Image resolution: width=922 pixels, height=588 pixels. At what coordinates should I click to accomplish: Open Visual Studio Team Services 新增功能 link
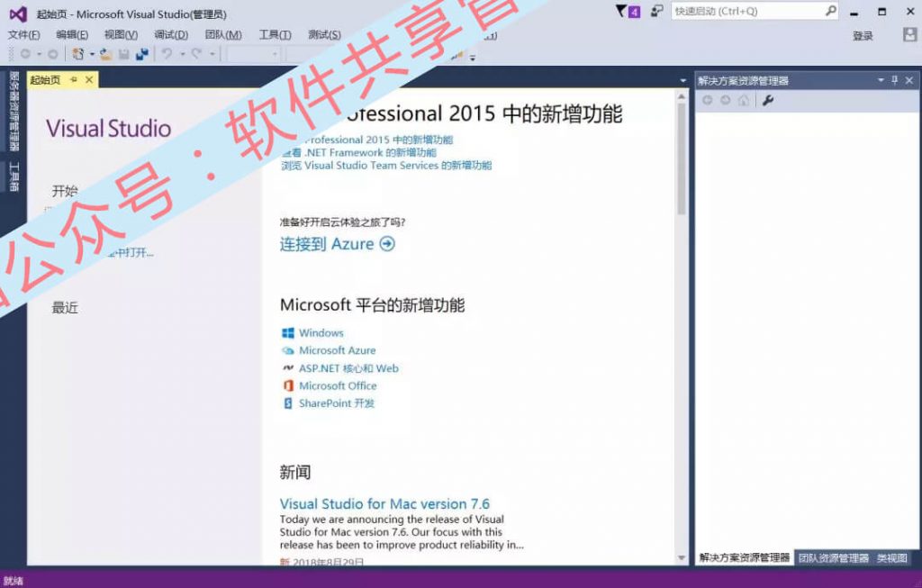tap(386, 165)
